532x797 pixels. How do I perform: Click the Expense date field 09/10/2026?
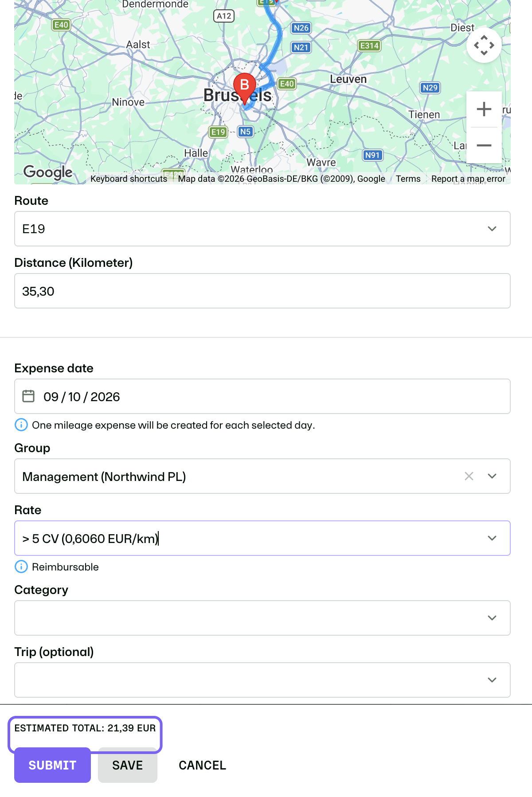click(x=262, y=396)
